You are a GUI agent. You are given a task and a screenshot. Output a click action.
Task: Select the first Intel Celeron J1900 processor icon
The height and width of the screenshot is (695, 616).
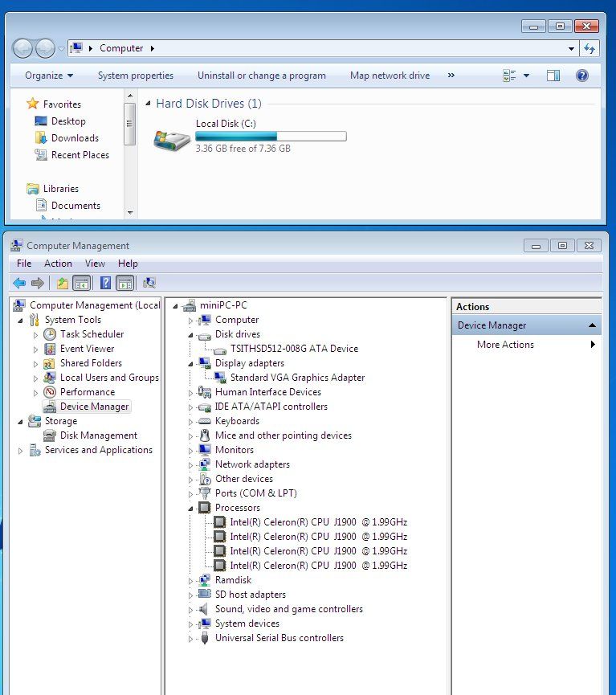(x=219, y=522)
